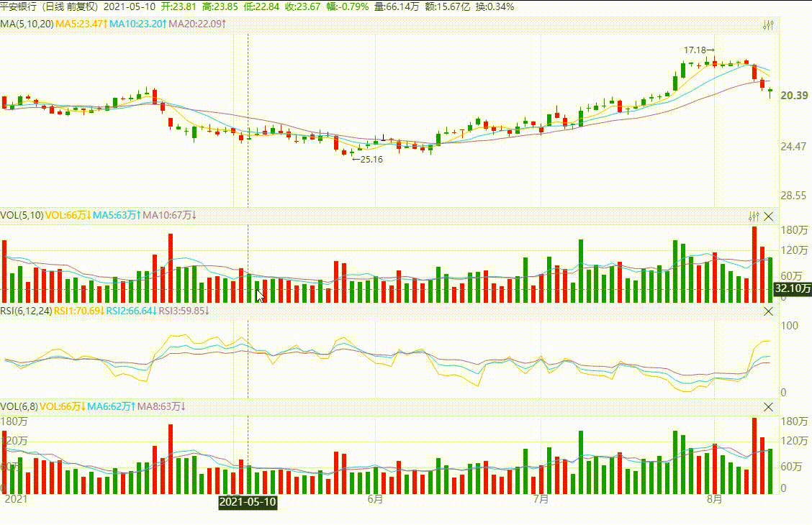Click the 平安银行 stock title
The image size is (812, 525).
(x=19, y=6)
